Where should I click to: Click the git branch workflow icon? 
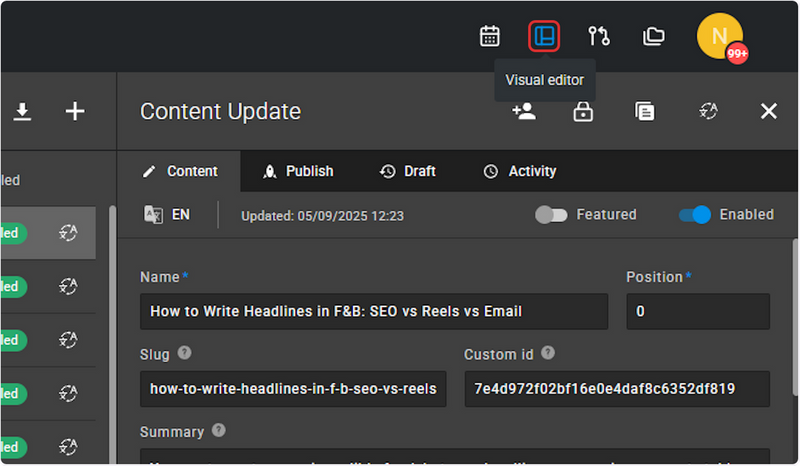598,36
